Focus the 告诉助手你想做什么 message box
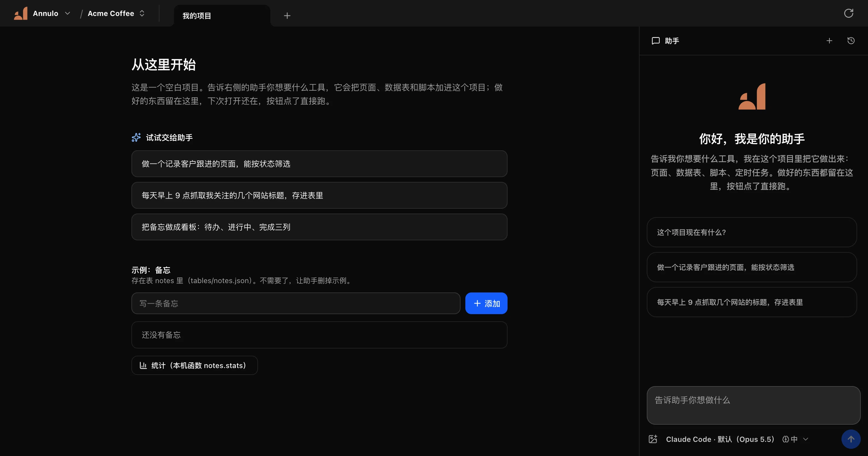 tap(753, 405)
